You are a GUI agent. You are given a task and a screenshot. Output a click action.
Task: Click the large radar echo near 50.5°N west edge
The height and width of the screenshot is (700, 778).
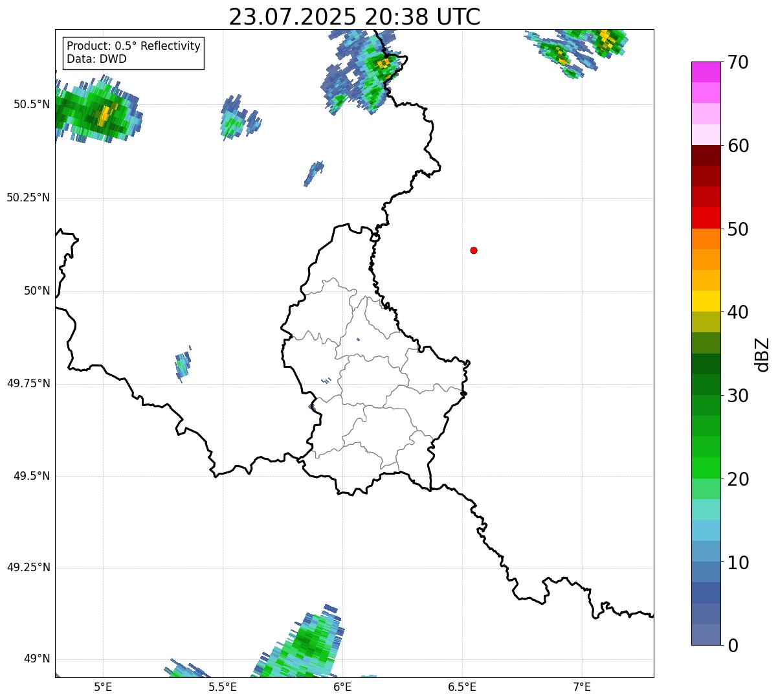coord(97,111)
